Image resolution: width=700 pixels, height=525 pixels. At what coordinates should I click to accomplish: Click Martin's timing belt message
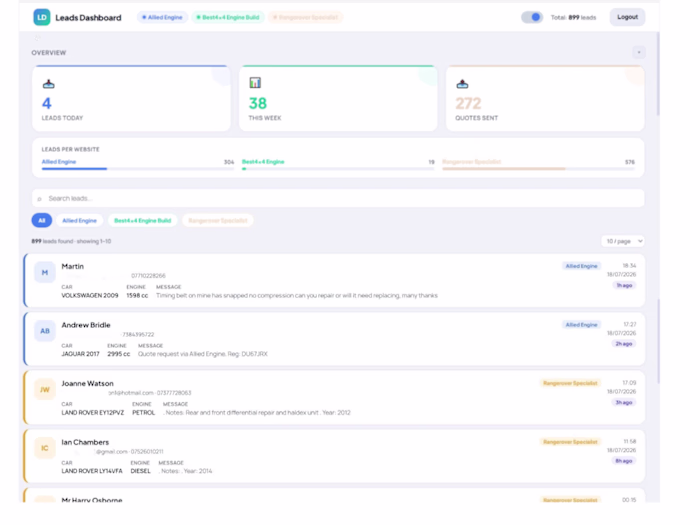297,296
